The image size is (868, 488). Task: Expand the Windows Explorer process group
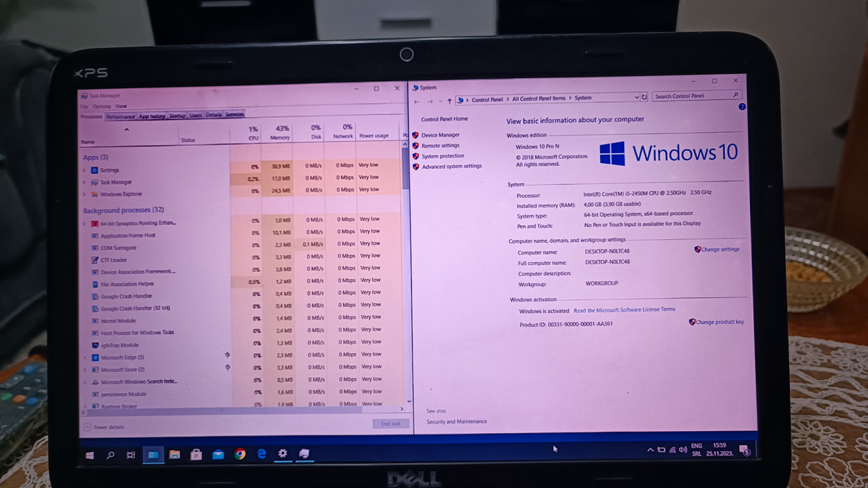click(x=84, y=195)
